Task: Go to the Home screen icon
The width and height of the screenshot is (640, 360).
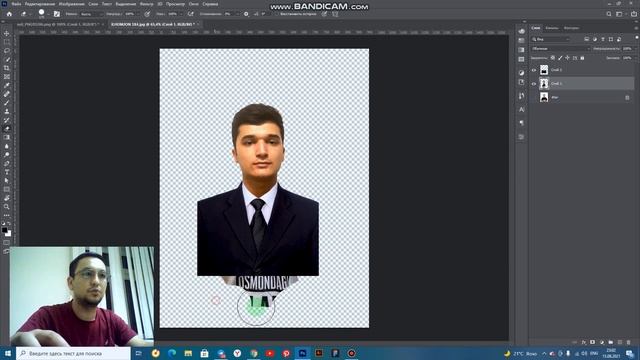Action: coord(9,14)
